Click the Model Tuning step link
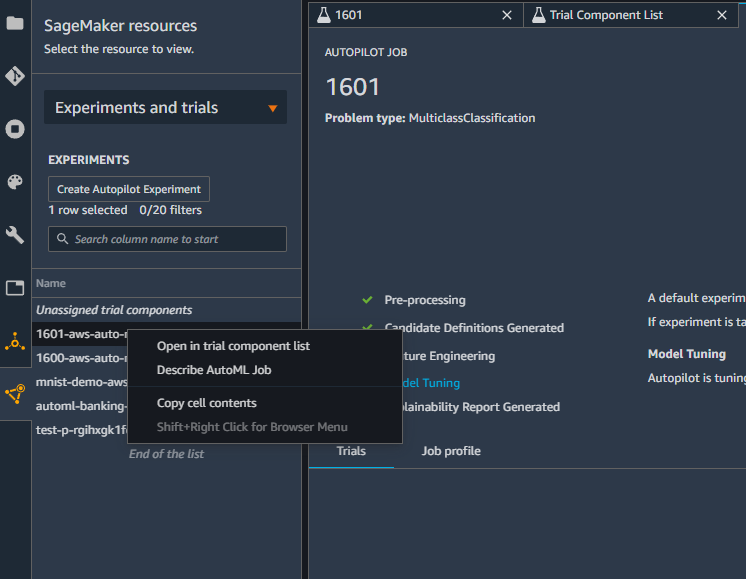The width and height of the screenshot is (747, 579). pos(431,383)
